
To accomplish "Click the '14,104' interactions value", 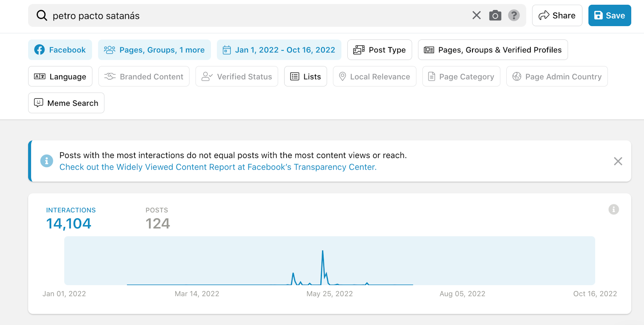I will point(69,224).
